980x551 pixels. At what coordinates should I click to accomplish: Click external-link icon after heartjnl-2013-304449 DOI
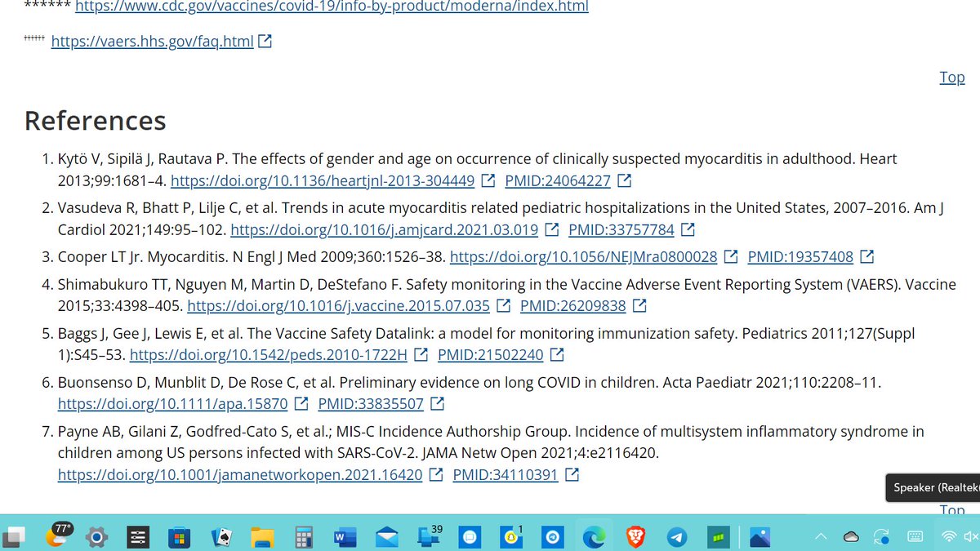(488, 180)
